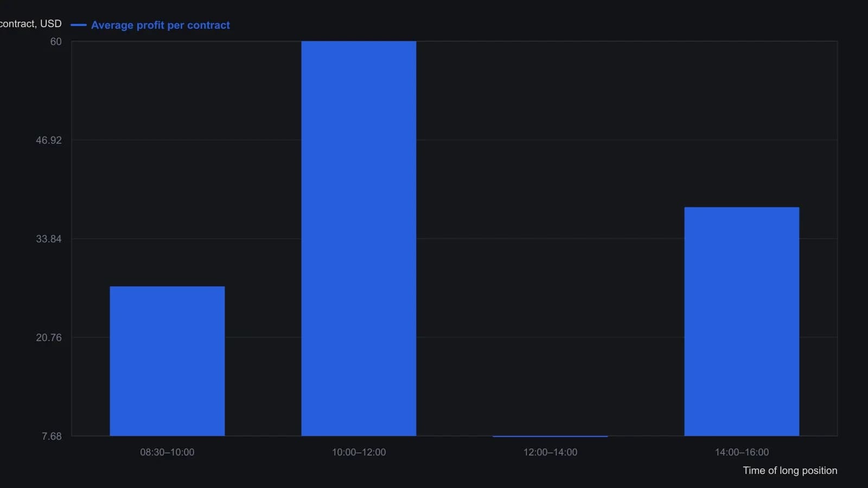Click the y-axis value 46.92

(x=49, y=140)
